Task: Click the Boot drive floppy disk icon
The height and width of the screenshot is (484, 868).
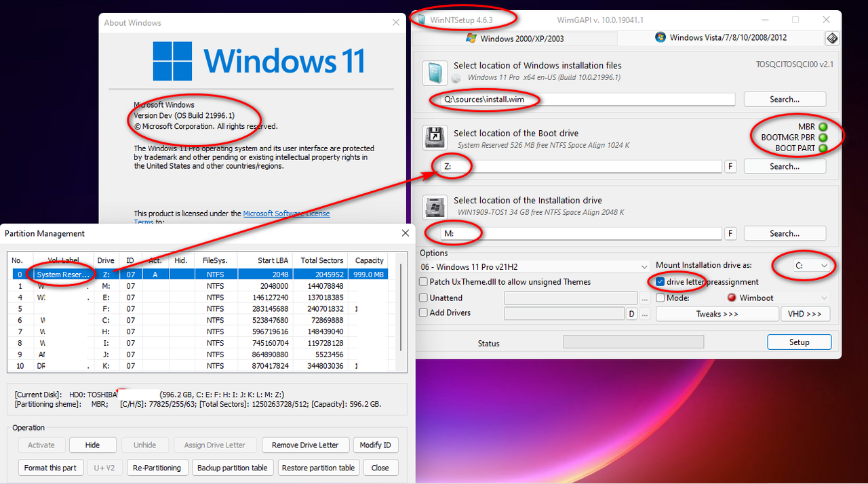Action: coord(435,138)
